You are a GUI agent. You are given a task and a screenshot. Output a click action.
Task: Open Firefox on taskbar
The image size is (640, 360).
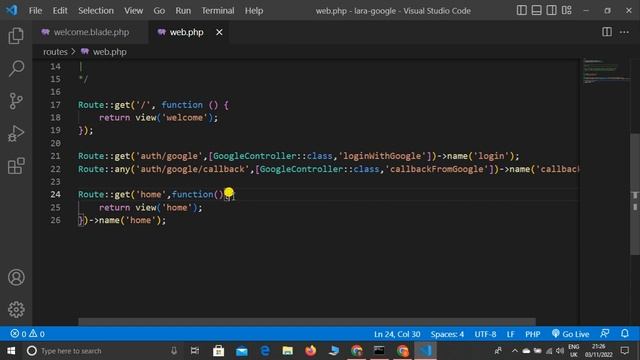pyautogui.click(x=311, y=351)
